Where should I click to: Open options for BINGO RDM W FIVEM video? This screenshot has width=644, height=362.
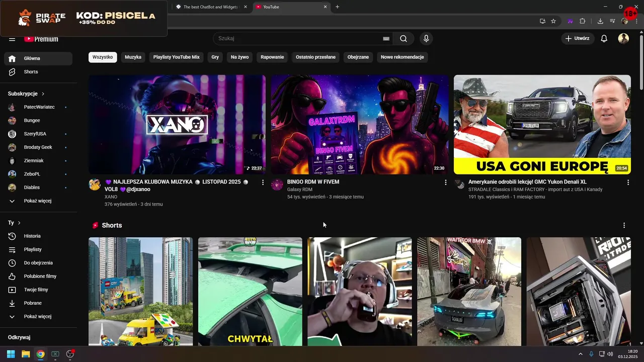point(445,183)
